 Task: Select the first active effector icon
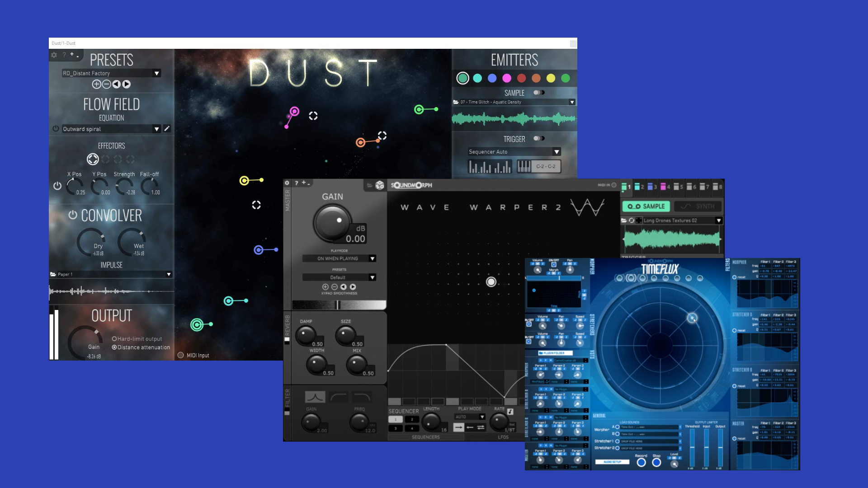[93, 159]
